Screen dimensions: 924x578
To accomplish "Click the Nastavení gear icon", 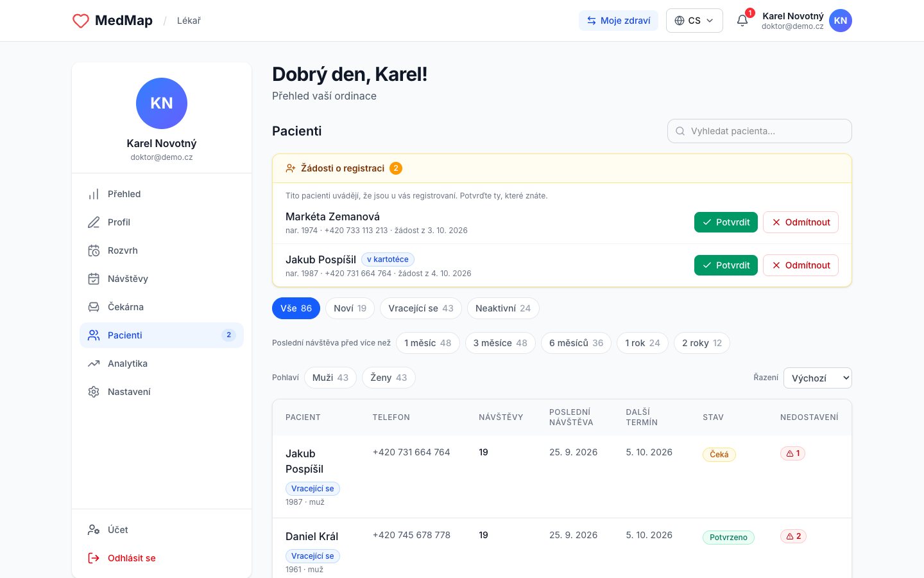I will (94, 392).
